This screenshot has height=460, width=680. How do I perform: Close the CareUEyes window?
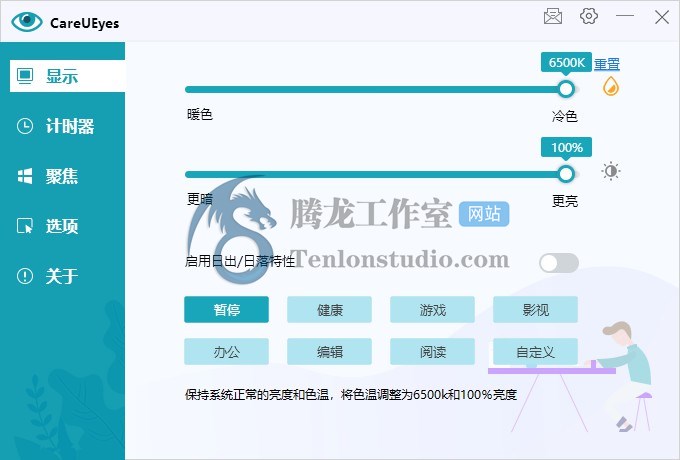[x=662, y=17]
